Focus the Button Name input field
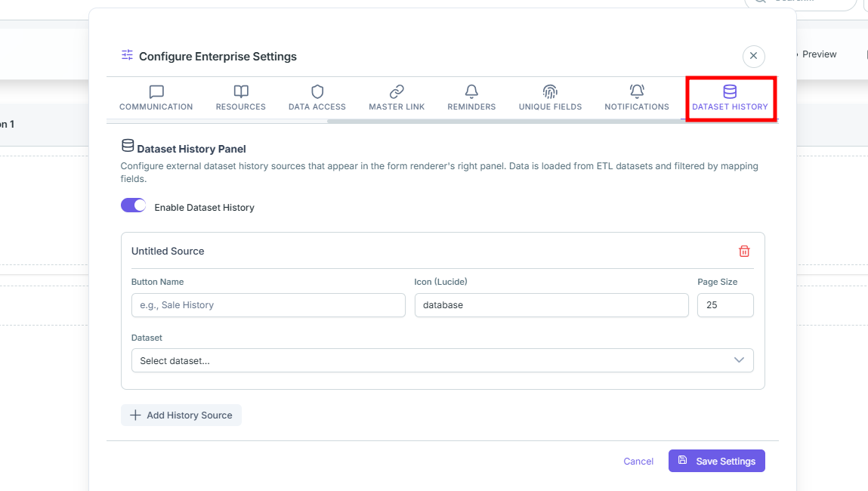The width and height of the screenshot is (868, 491). (x=268, y=305)
